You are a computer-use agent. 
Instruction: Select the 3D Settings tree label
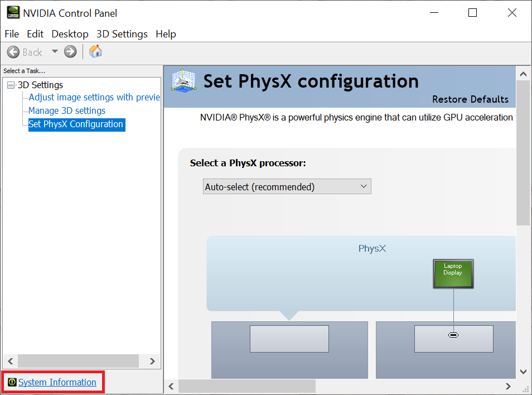coord(40,85)
